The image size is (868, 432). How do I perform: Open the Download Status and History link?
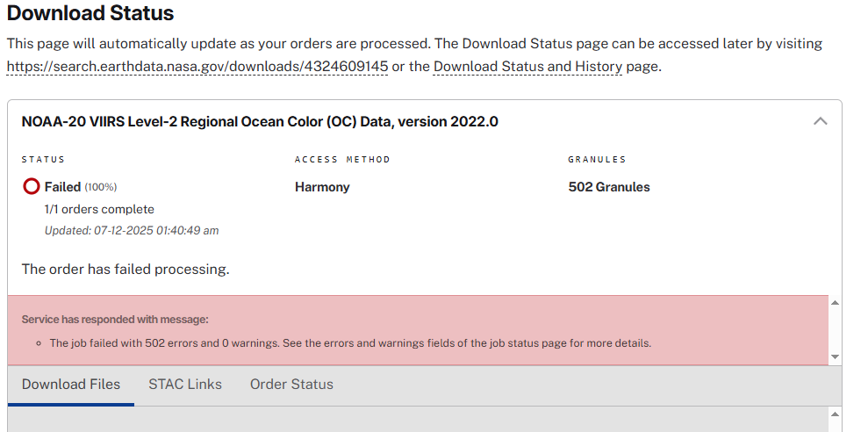pyautogui.click(x=527, y=67)
